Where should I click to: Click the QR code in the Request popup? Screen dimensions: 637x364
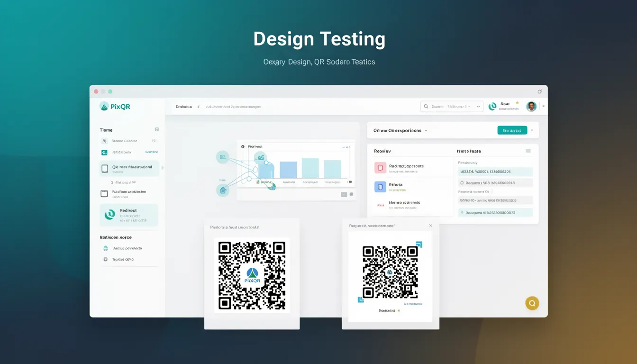390,273
